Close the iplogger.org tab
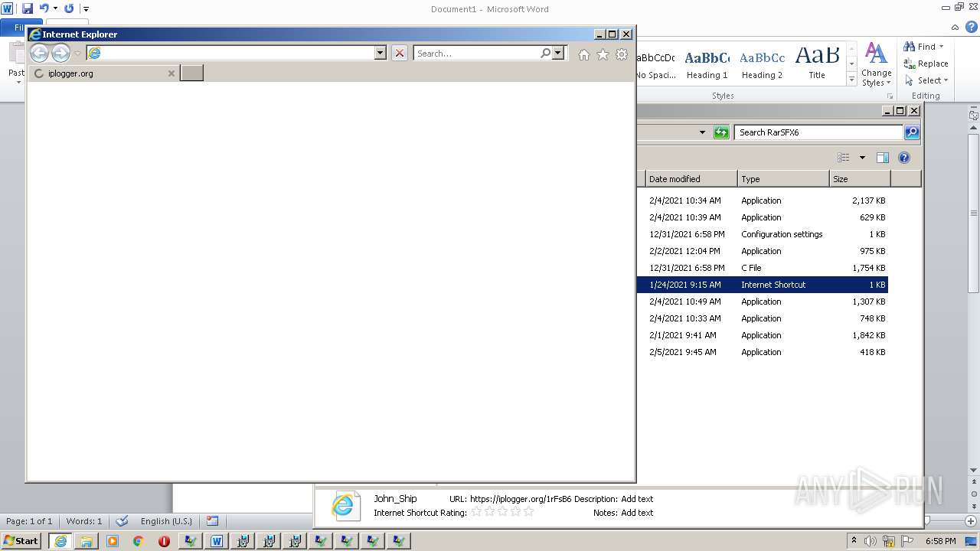This screenshot has width=980, height=551. (171, 73)
